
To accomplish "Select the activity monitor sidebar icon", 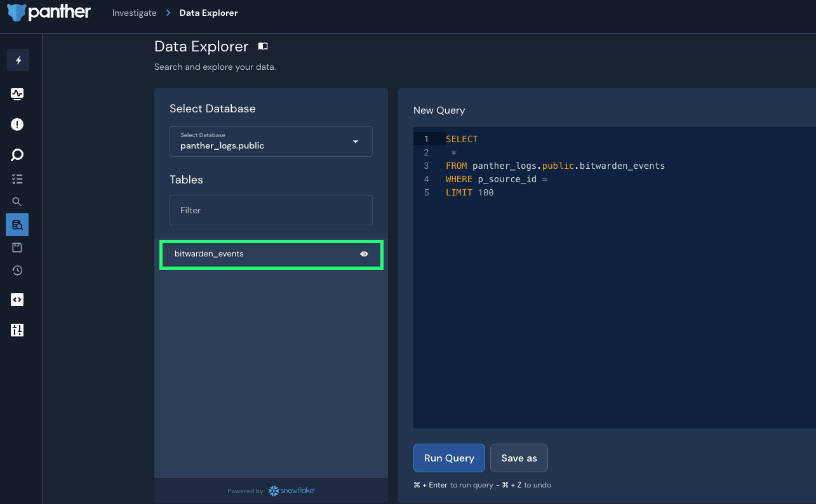I will click(17, 93).
